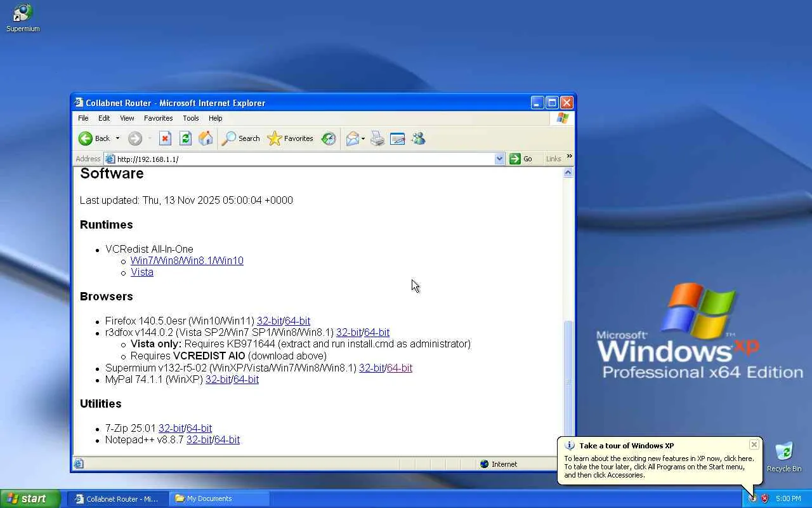Download MyPal 74.1.1 64-bit
This screenshot has height=508, width=812.
246,380
